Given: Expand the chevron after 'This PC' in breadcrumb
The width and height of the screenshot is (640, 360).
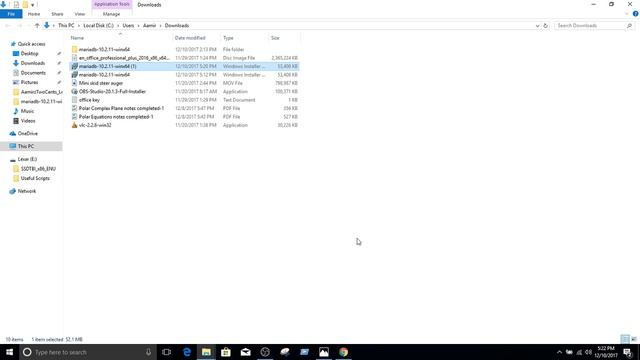Looking at the screenshot, I should [x=79, y=25].
